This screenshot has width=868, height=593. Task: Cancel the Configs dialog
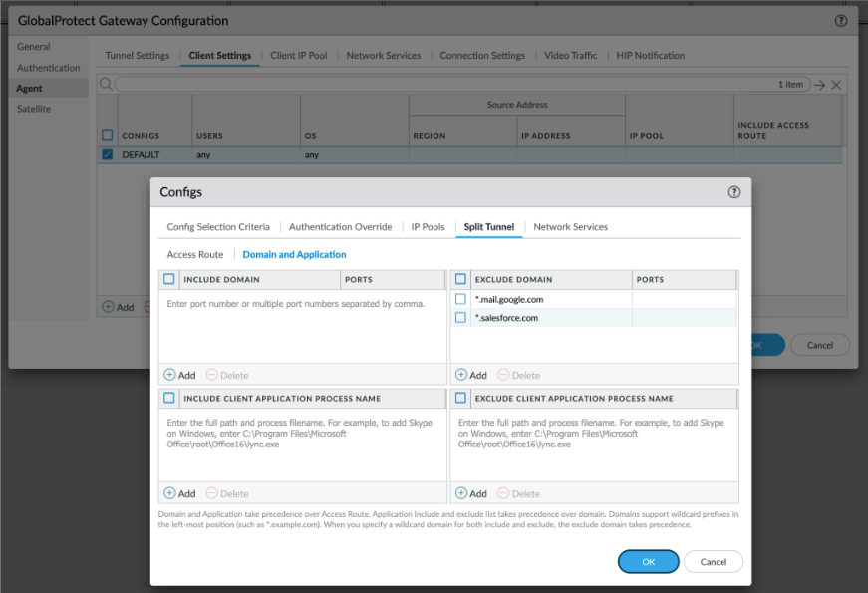point(713,561)
